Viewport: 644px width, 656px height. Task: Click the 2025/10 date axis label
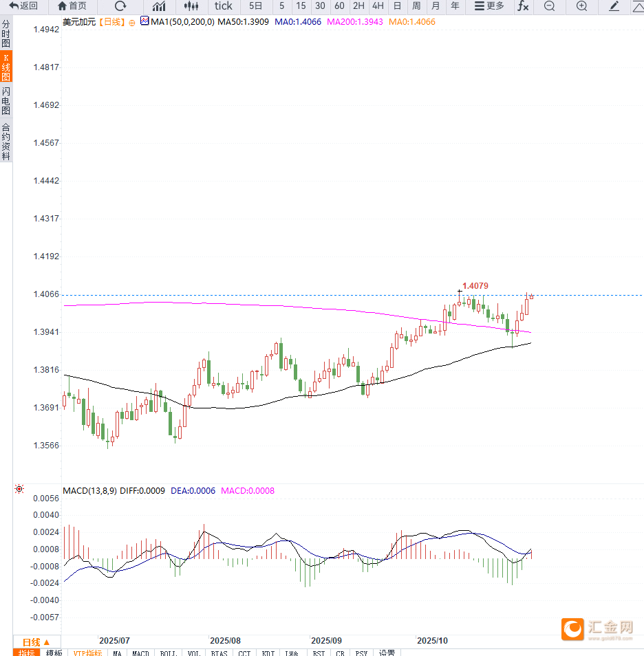432,640
